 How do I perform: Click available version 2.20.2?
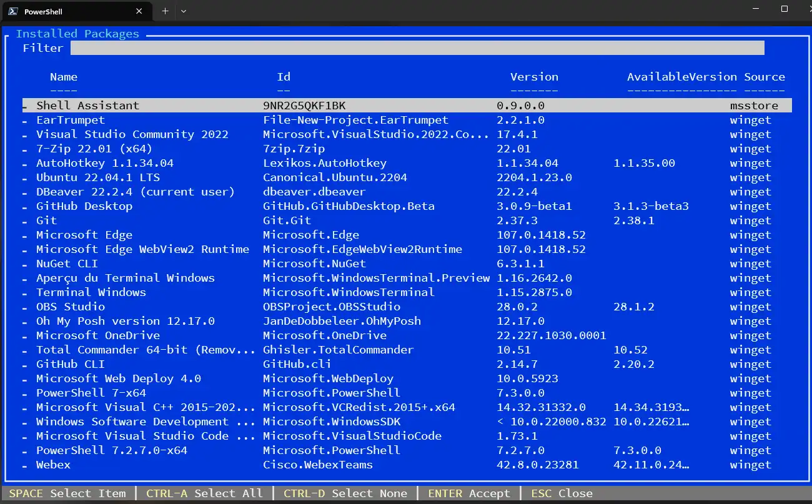(x=634, y=364)
